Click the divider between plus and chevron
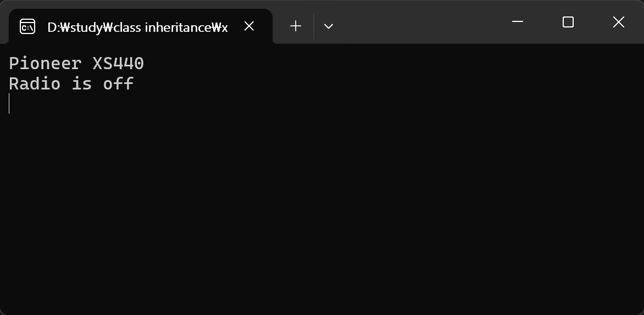 [314, 26]
